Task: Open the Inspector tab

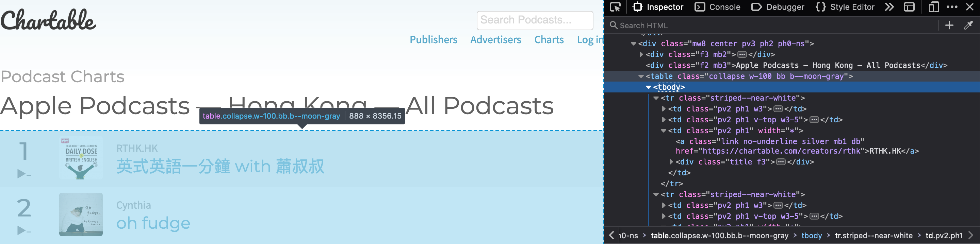Action: click(x=658, y=7)
